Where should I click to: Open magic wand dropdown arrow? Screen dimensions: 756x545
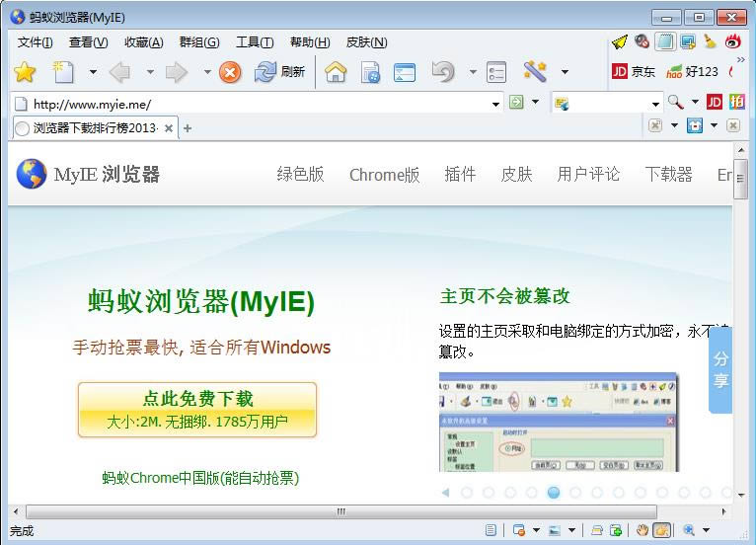[x=565, y=72]
